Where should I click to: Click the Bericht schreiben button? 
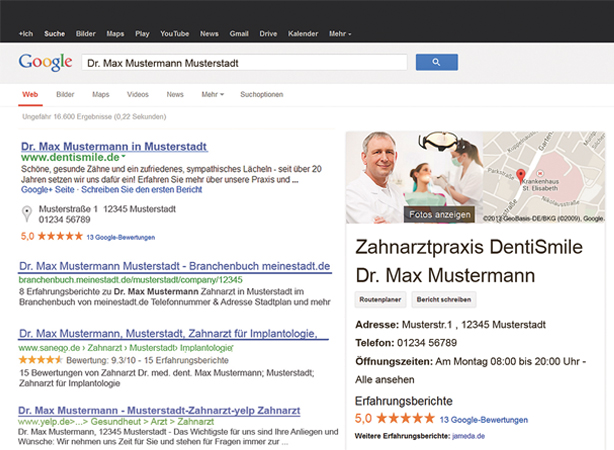(x=444, y=300)
